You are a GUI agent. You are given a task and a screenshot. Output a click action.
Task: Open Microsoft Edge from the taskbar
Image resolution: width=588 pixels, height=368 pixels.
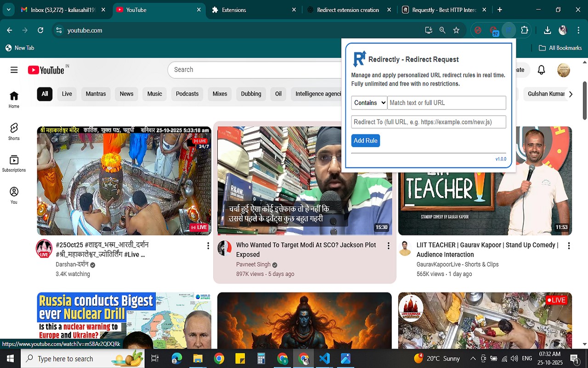(x=176, y=358)
